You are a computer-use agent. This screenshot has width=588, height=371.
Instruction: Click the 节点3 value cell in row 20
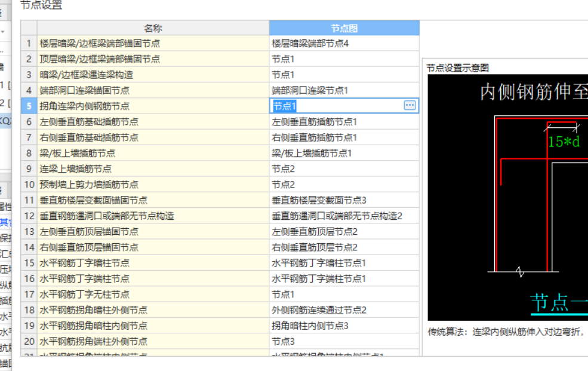pyautogui.click(x=344, y=342)
